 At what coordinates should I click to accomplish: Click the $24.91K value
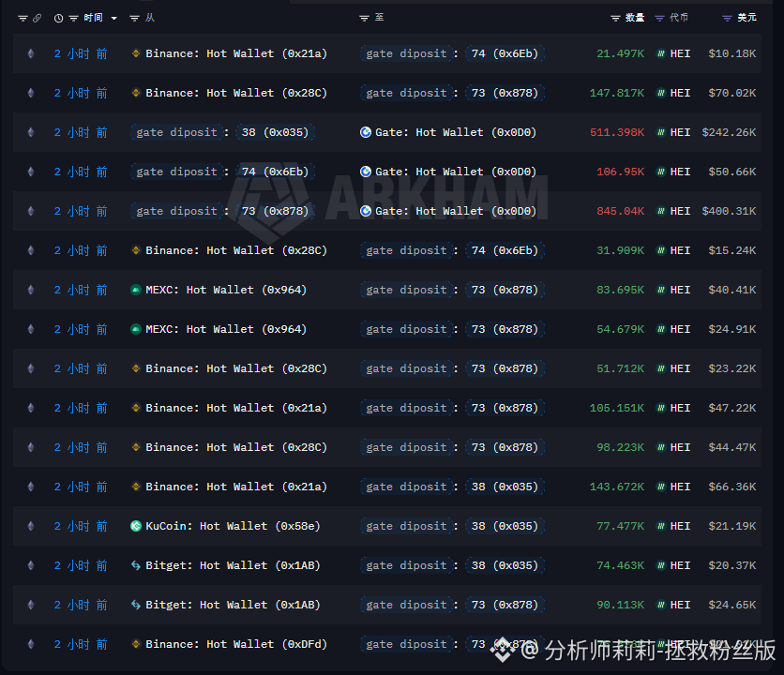[732, 329]
